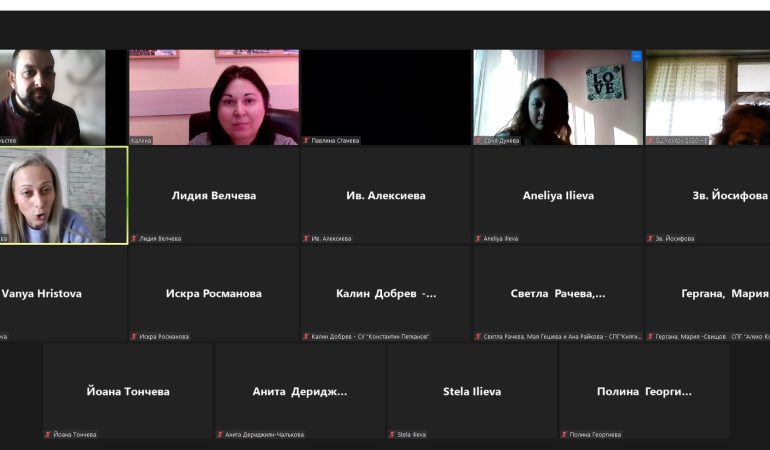Select the Гергана, Мария participant tile
770x450 pixels.
(x=708, y=293)
